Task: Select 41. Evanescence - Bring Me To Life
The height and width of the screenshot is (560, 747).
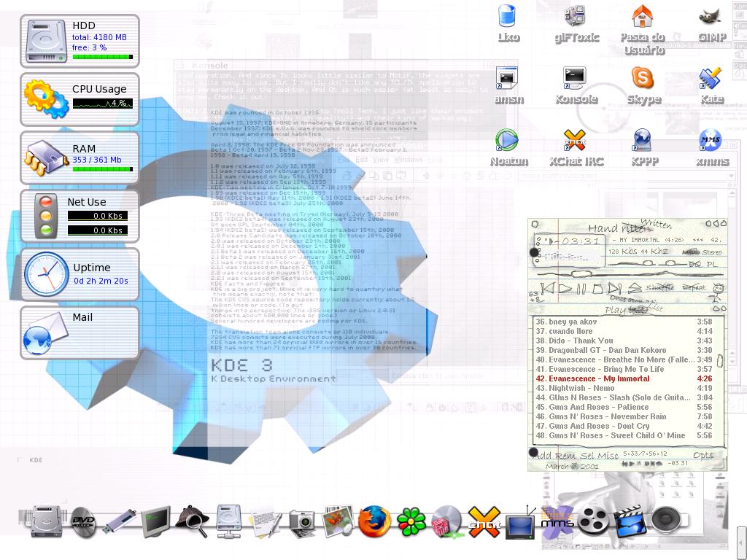Action: pyautogui.click(x=624, y=369)
